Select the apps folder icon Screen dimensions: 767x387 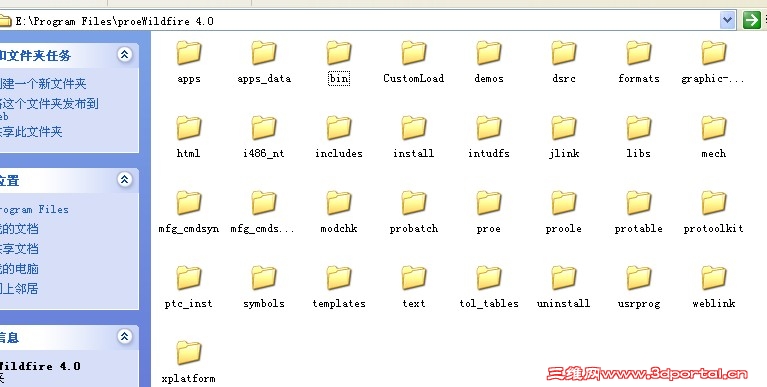pos(189,53)
